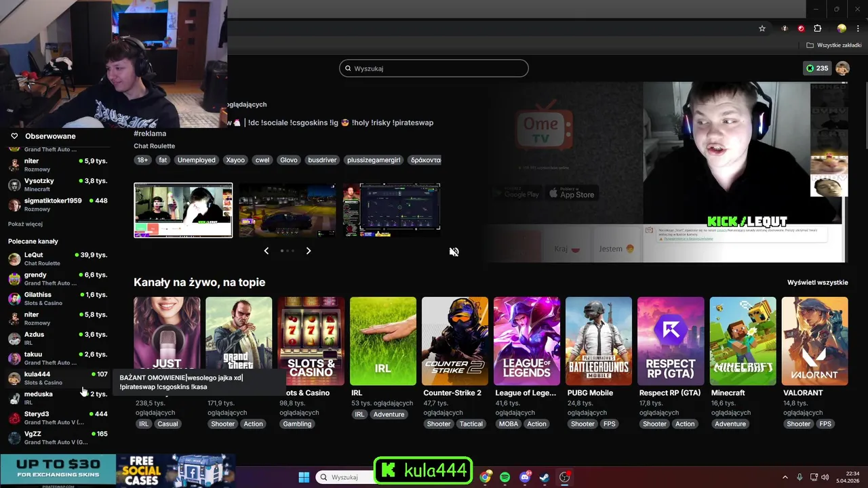Click the Adventure tag under Minecraft
This screenshot has width=868, height=488.
pyautogui.click(x=730, y=424)
